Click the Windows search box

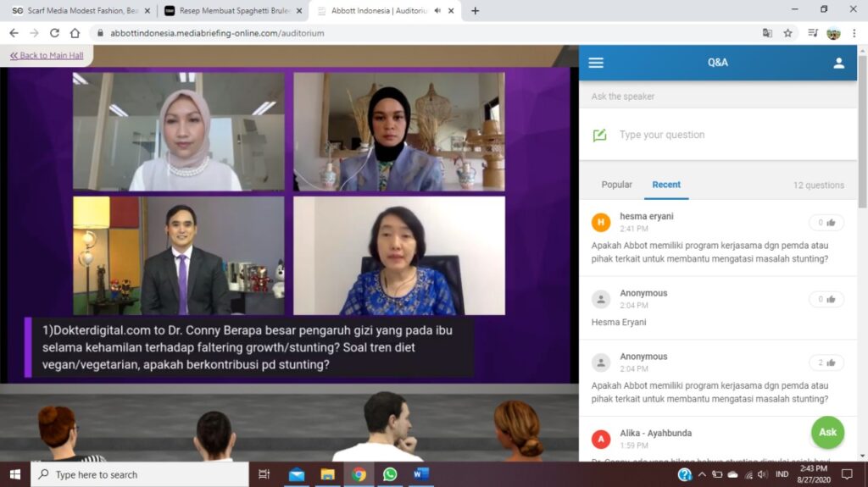(x=140, y=474)
